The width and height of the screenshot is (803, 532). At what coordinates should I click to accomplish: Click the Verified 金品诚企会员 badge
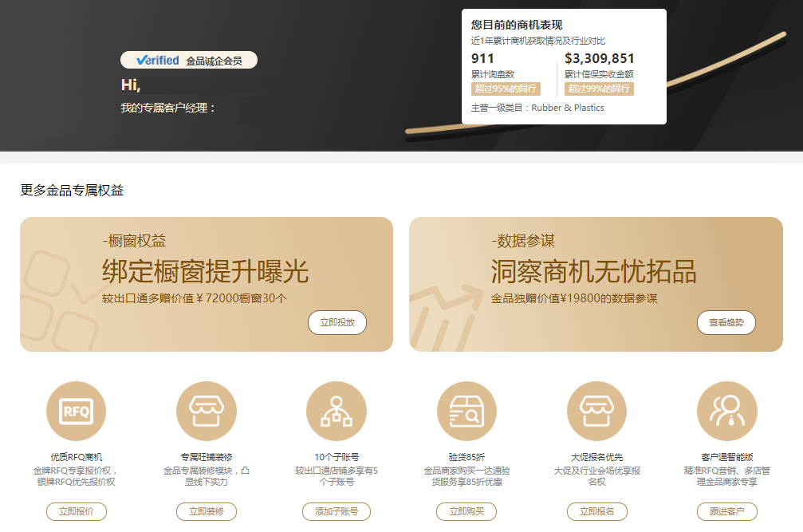189,61
